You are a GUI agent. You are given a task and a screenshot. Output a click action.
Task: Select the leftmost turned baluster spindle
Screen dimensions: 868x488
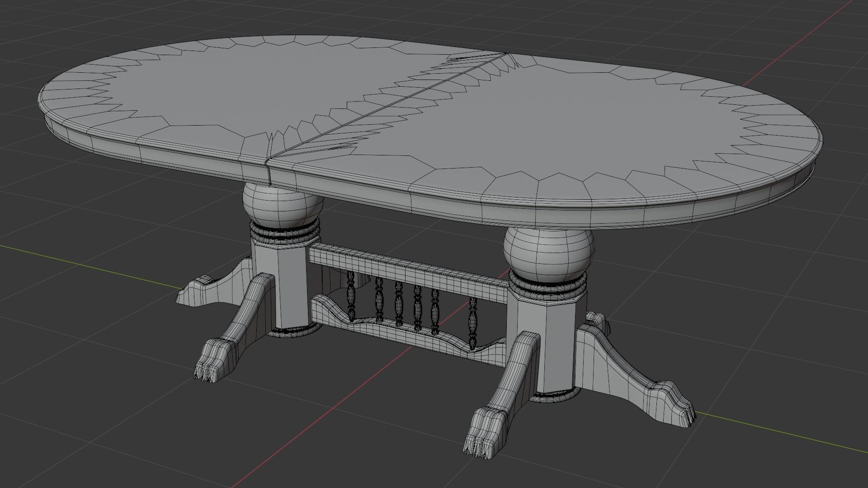(351, 296)
